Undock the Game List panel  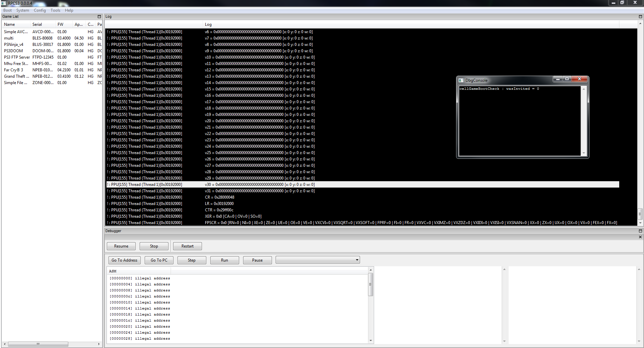pos(99,16)
